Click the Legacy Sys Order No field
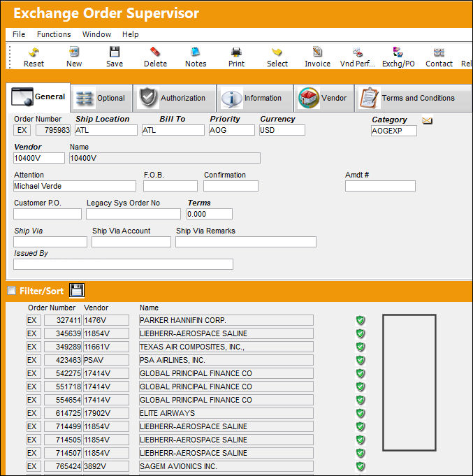Viewport: 473px width, 476px height. (x=133, y=214)
